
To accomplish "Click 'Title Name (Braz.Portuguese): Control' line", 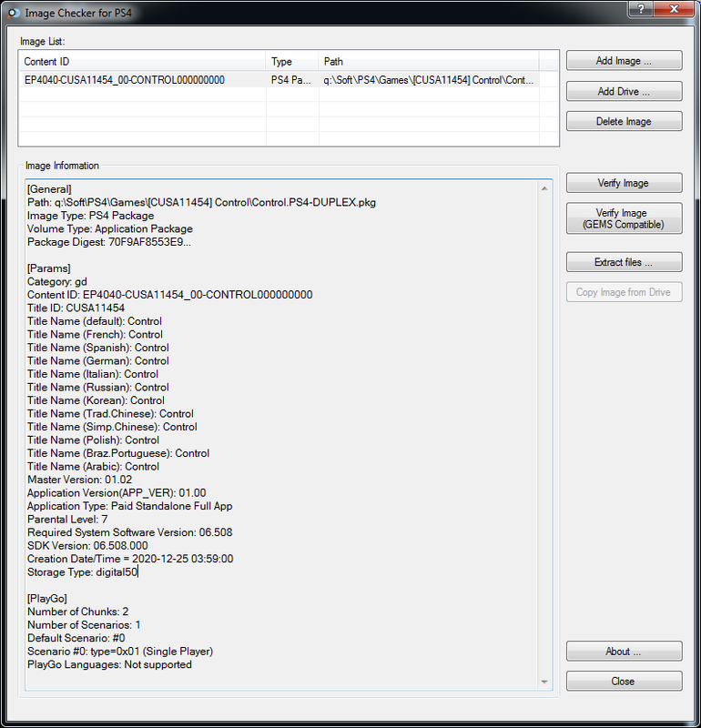I will coord(118,453).
